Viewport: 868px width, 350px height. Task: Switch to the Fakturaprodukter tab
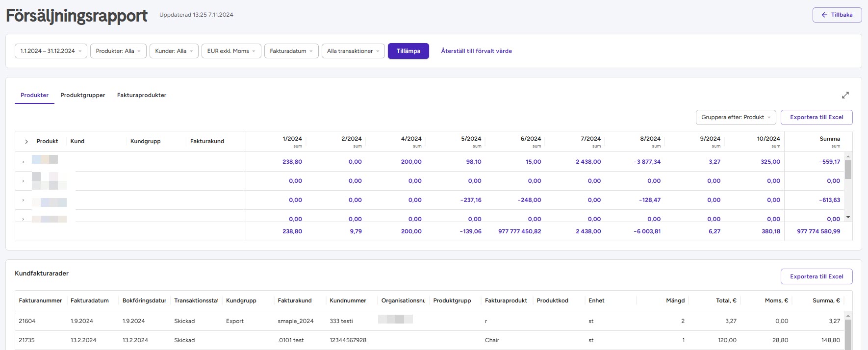point(142,95)
